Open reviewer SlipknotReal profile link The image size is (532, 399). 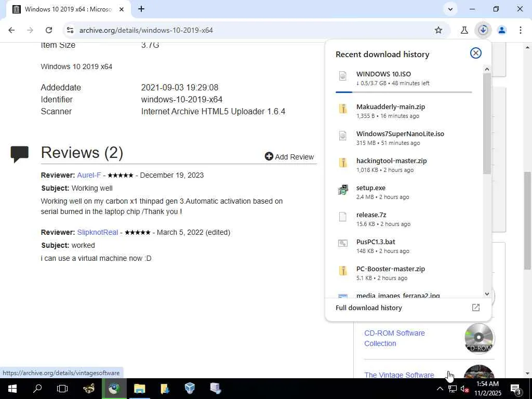(x=97, y=233)
